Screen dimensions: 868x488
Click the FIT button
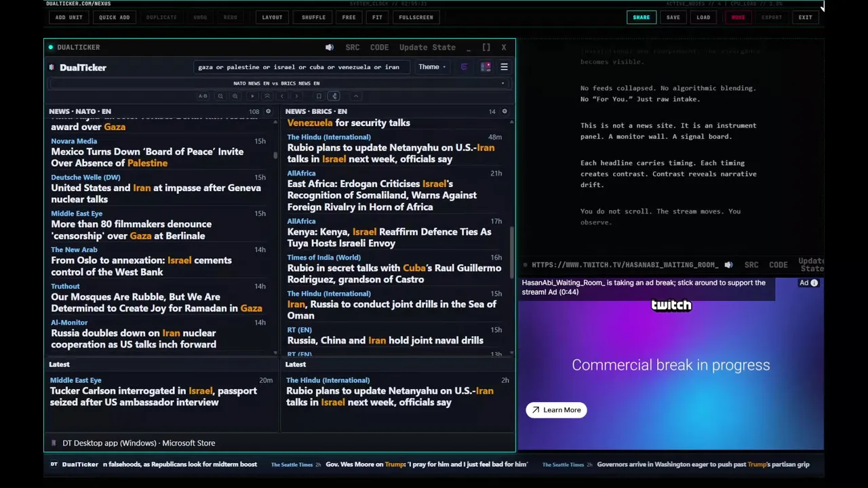point(377,18)
